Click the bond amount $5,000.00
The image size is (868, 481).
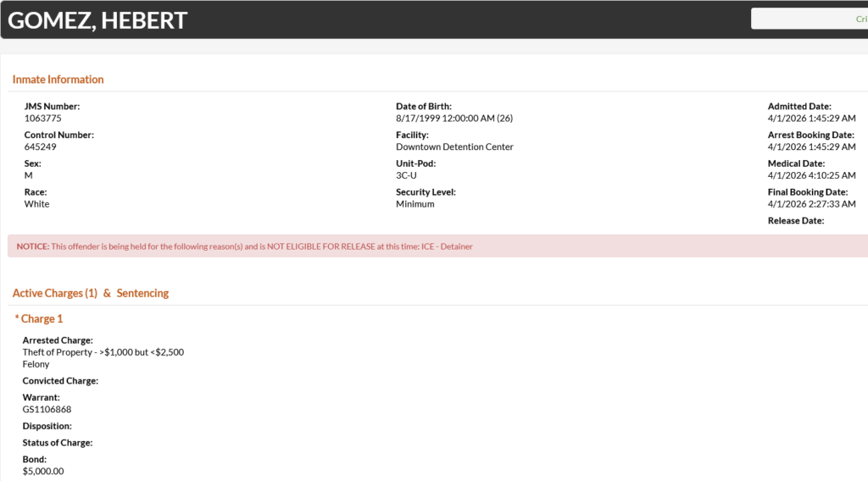[x=43, y=472]
